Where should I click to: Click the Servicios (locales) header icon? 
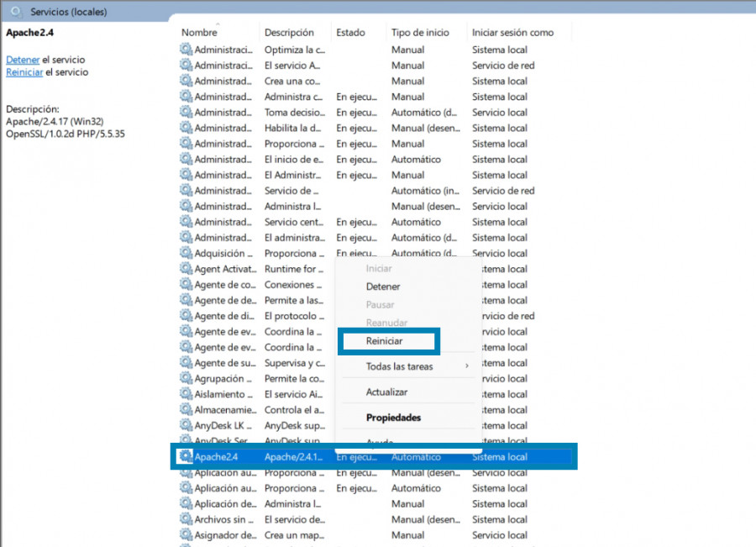point(16,12)
